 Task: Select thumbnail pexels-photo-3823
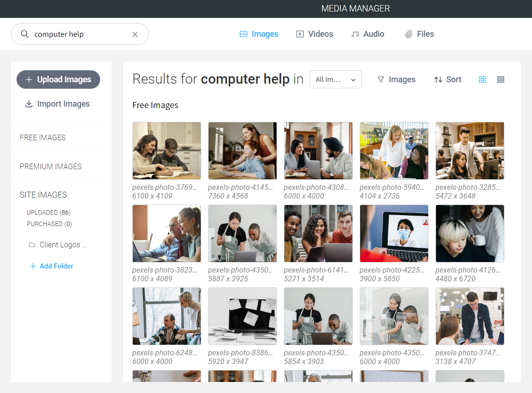point(167,234)
